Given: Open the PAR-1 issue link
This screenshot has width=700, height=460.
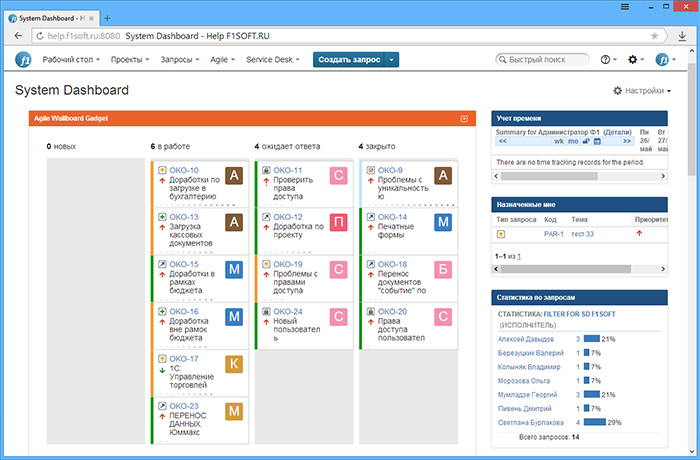Looking at the screenshot, I should point(553,234).
